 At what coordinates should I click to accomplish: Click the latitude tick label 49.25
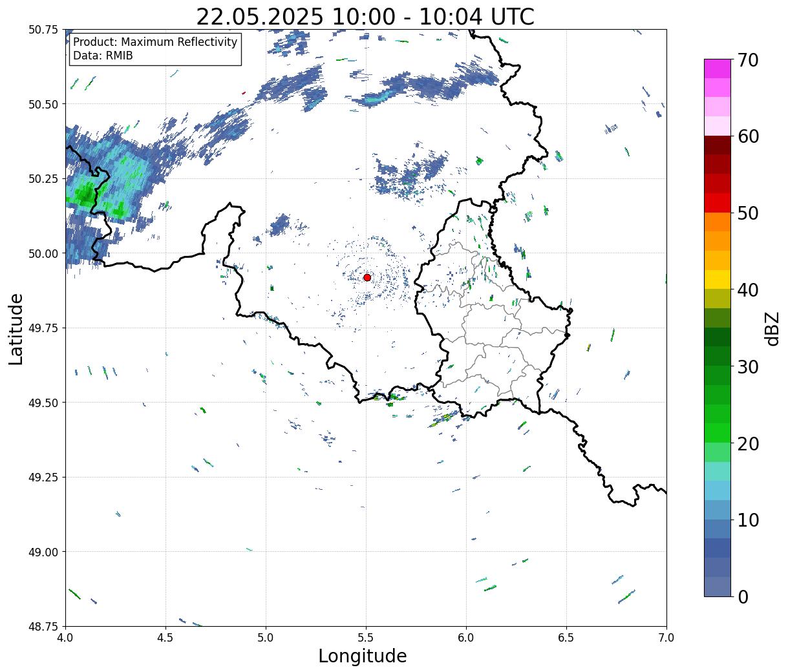[x=43, y=478]
